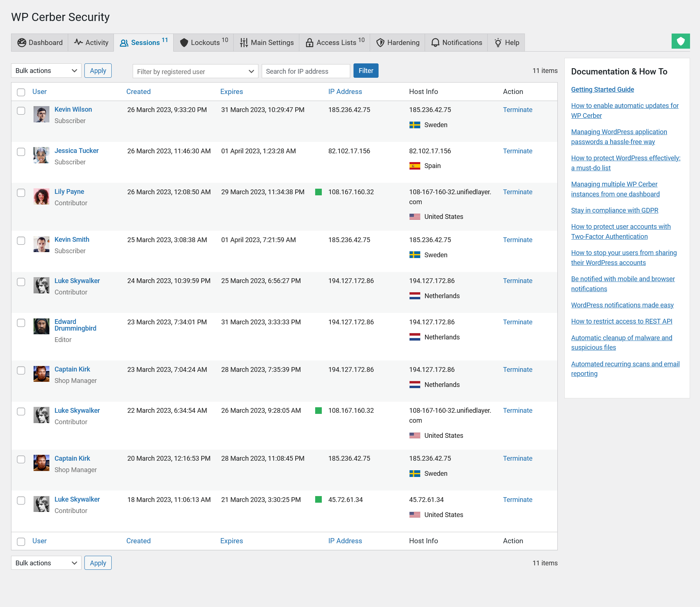Click the Main Settings sliders icon

pos(243,42)
